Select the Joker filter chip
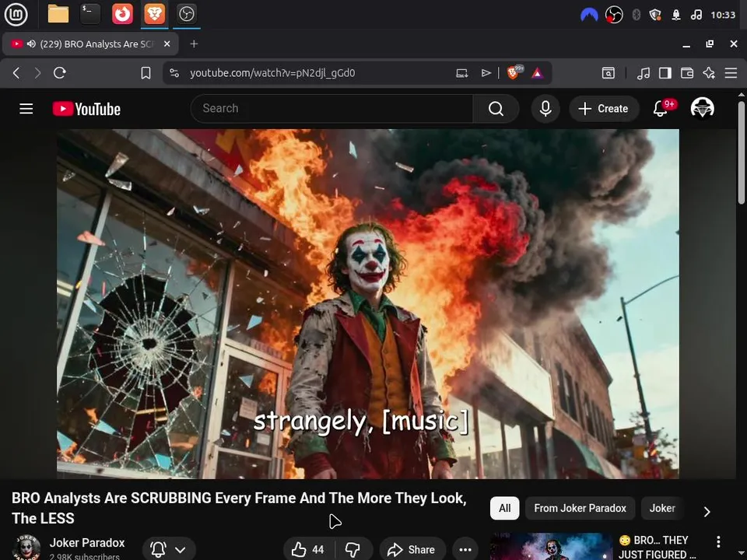 tap(662, 508)
